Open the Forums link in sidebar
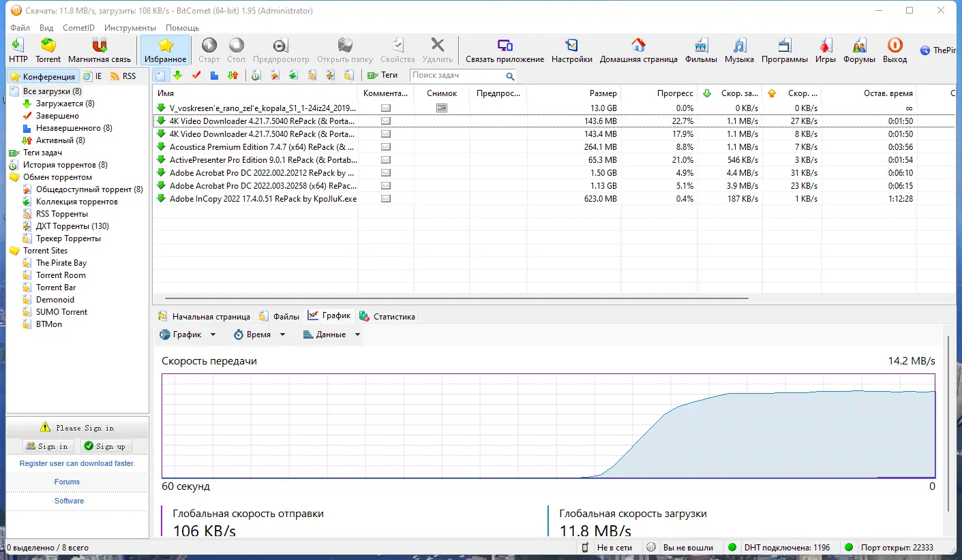This screenshot has height=560, width=962. tap(67, 482)
